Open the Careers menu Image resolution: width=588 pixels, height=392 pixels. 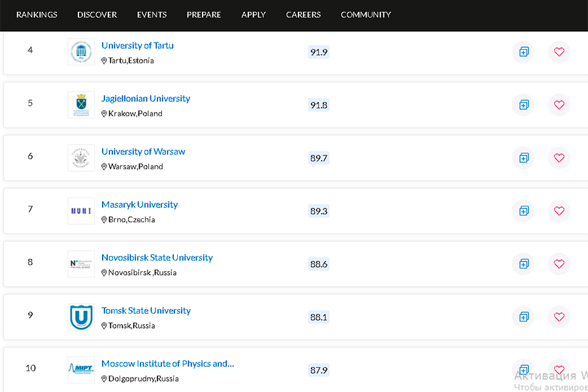click(303, 14)
